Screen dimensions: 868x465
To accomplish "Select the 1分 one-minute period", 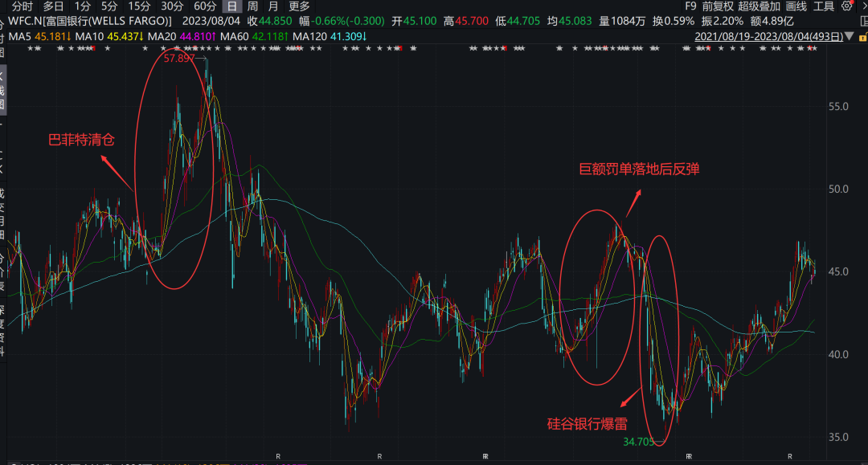I will 83,6.
